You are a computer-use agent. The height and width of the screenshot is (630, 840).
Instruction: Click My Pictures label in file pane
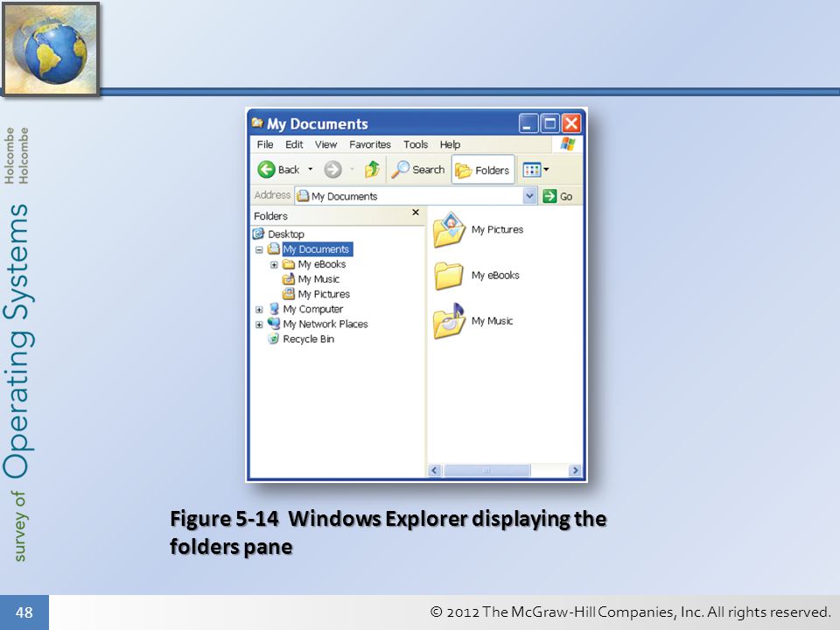pyautogui.click(x=497, y=230)
